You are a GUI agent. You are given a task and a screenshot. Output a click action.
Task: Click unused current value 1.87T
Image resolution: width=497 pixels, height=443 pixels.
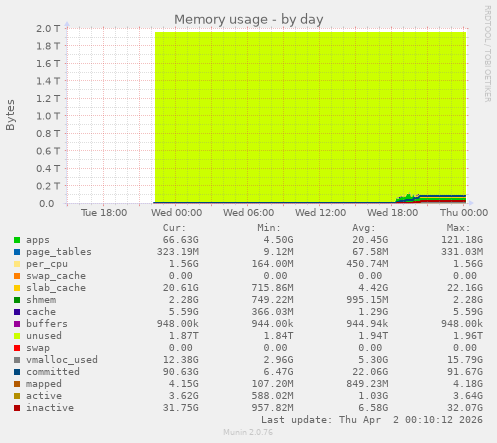(x=183, y=336)
